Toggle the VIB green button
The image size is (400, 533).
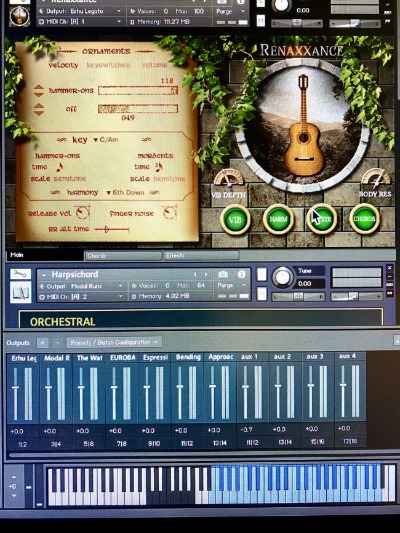(x=235, y=220)
